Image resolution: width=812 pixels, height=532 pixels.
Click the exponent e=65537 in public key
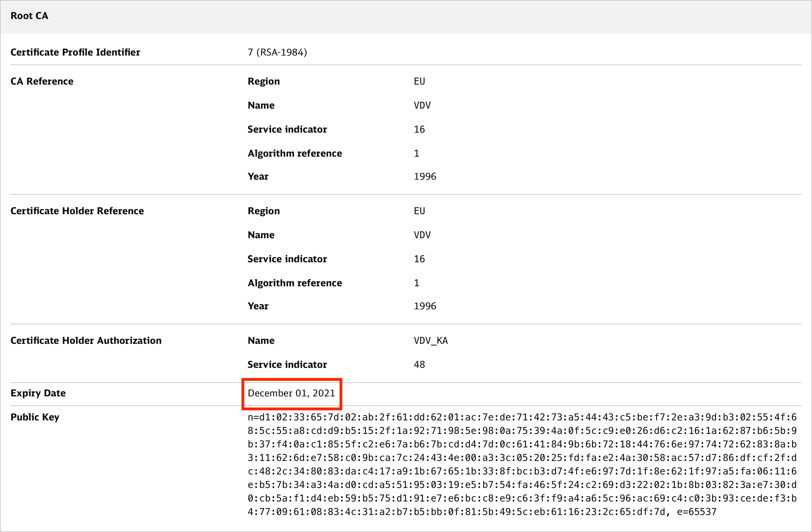pos(697,512)
